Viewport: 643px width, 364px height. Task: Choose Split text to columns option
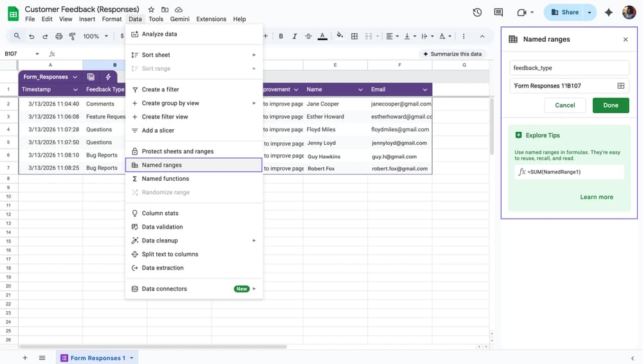pyautogui.click(x=170, y=254)
